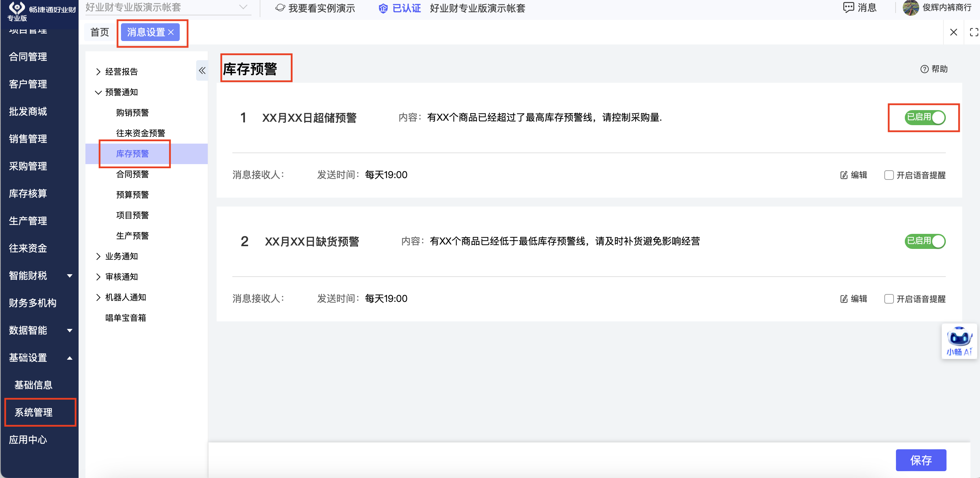Close the 消息设置 tab with its X
This screenshot has width=980, height=478.
click(171, 32)
